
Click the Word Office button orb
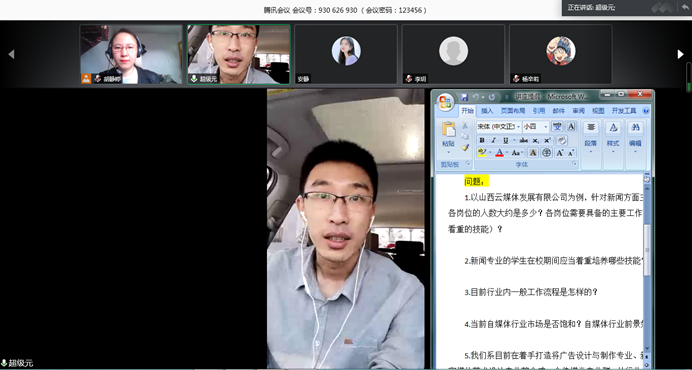(445, 102)
